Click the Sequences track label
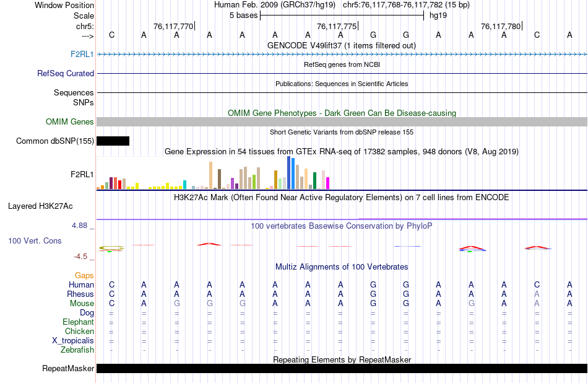The image size is (588, 383). (74, 92)
